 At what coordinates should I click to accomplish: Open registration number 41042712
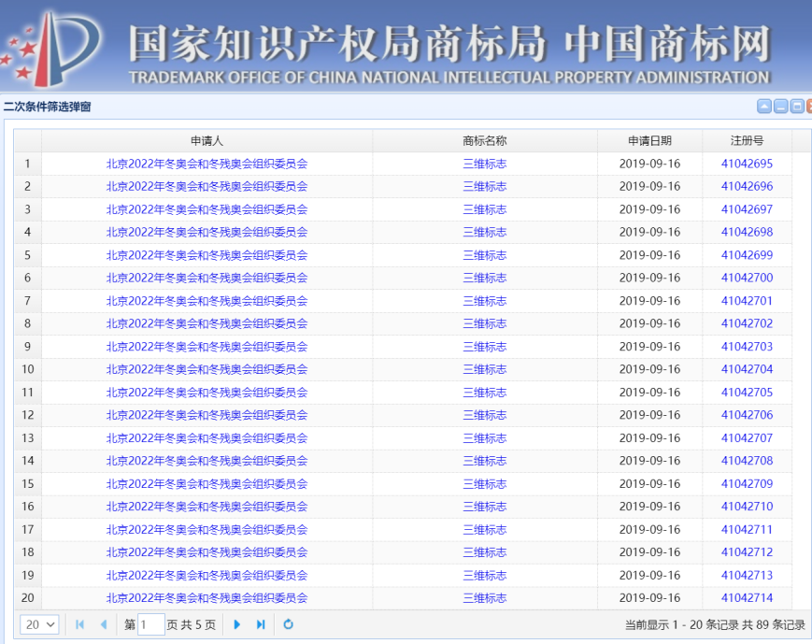[x=747, y=552]
